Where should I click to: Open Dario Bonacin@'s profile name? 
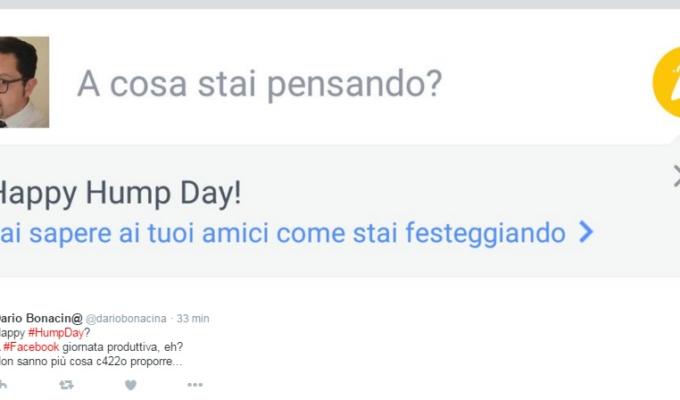point(41,318)
